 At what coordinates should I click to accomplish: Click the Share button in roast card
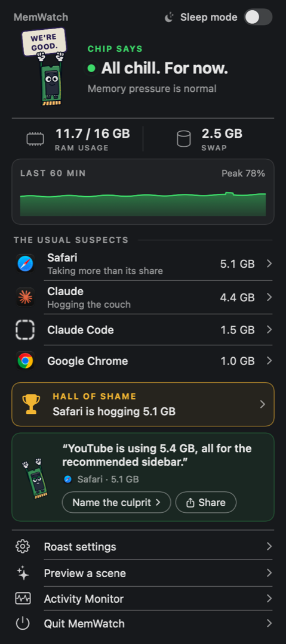pyautogui.click(x=206, y=502)
